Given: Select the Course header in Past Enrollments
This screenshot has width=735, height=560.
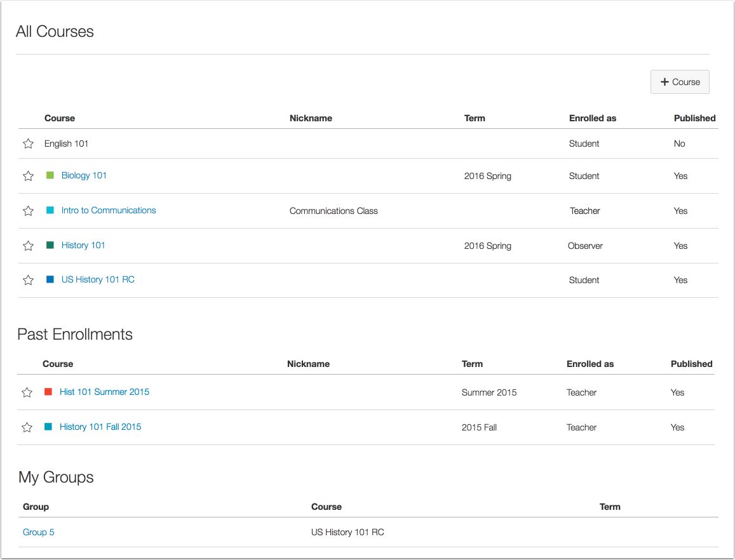Looking at the screenshot, I should [x=58, y=364].
